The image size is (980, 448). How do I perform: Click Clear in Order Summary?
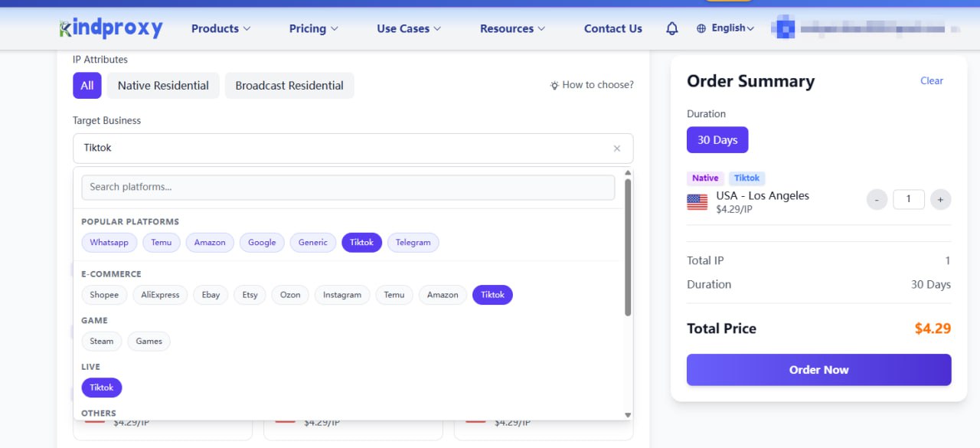[931, 81]
